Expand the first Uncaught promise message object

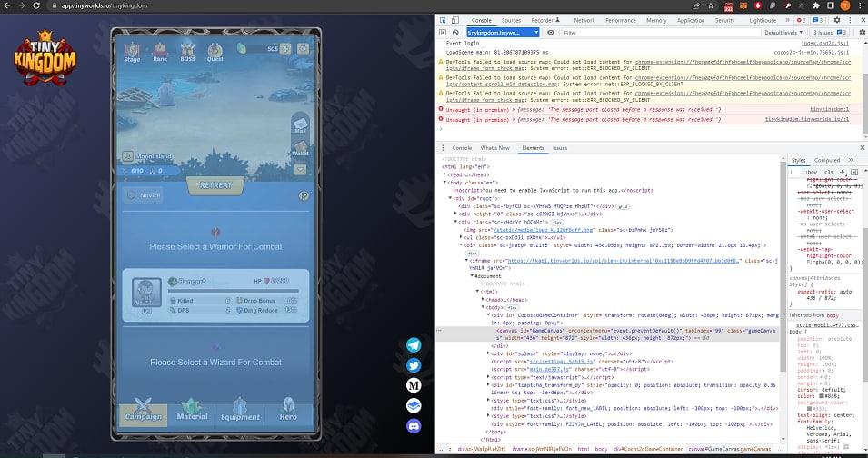pos(514,110)
